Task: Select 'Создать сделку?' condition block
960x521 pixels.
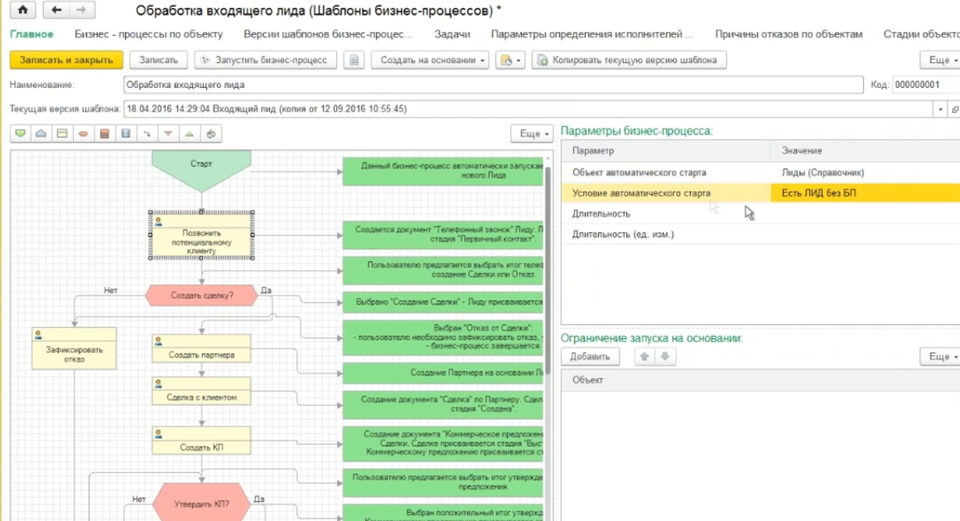Action: (201, 295)
